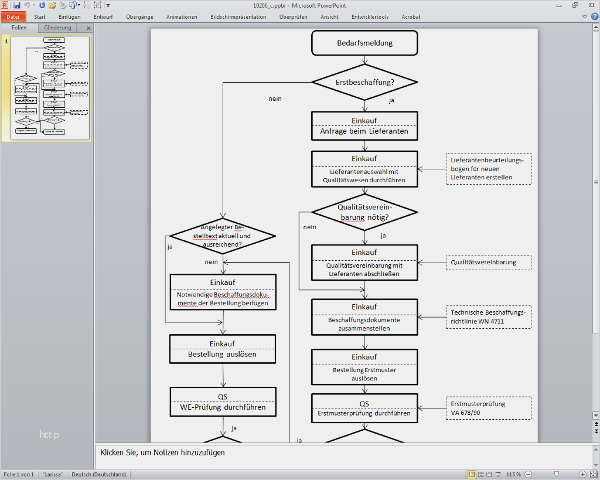600x480 pixels.
Task: Click the 'nein' label near Erstbeschaffung
Action: click(275, 99)
